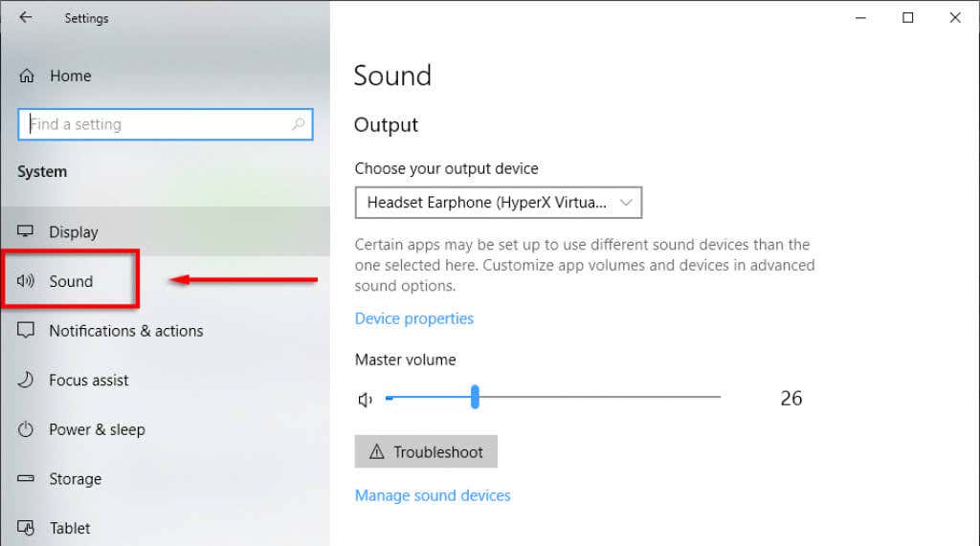This screenshot has height=546, width=980.
Task: Click the Power & sleep icon
Action: click(27, 430)
